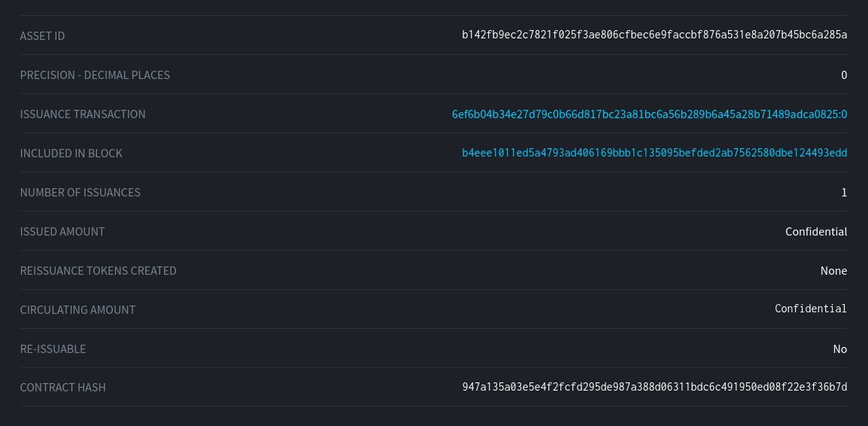The height and width of the screenshot is (426, 868).
Task: Click the NUMBER OF ISSUANCES label
Action: point(80,193)
